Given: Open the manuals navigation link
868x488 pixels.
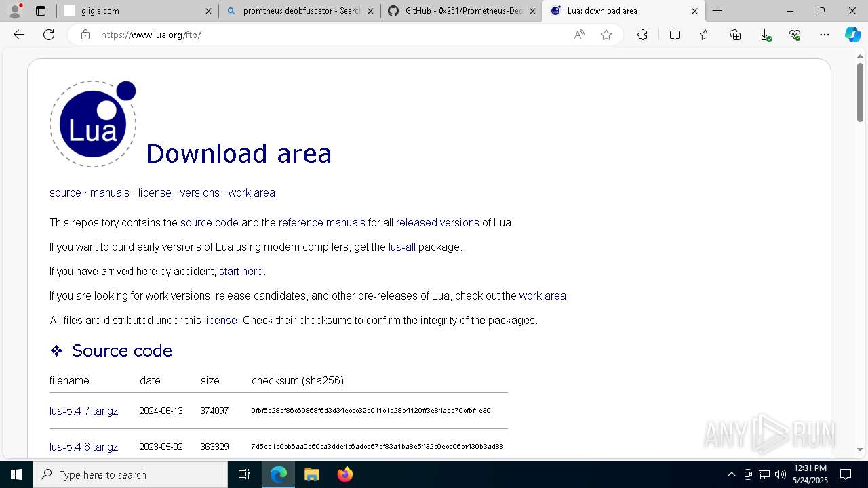Looking at the screenshot, I should tap(110, 193).
